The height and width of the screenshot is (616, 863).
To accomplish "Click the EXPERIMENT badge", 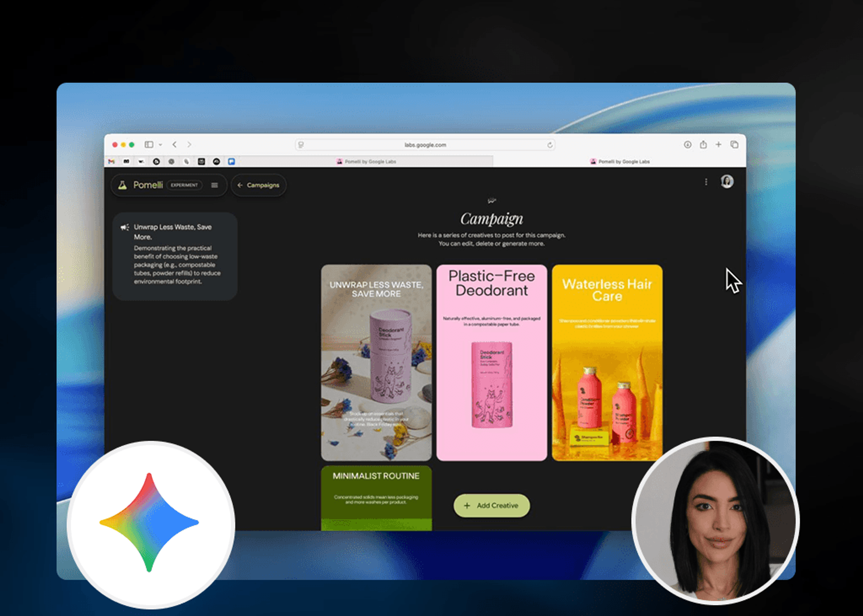I will (x=184, y=185).
